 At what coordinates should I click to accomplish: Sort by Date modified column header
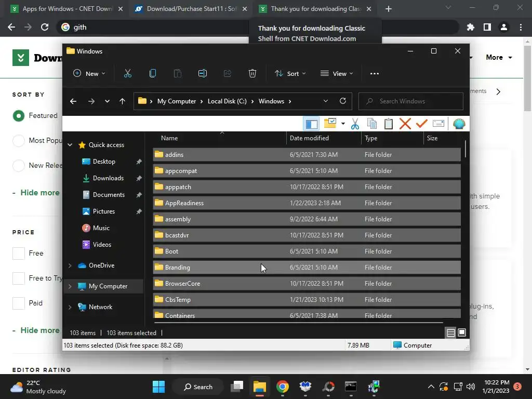coord(324,138)
